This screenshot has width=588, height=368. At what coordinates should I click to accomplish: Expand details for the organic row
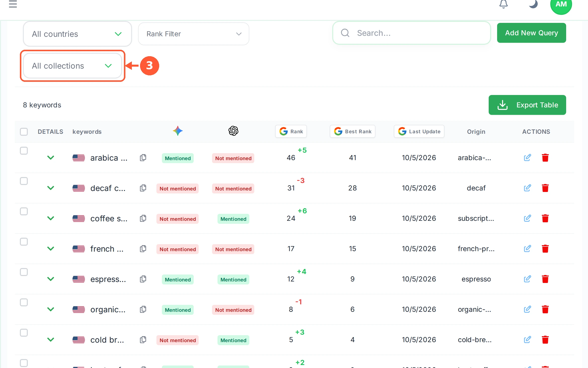point(51,309)
